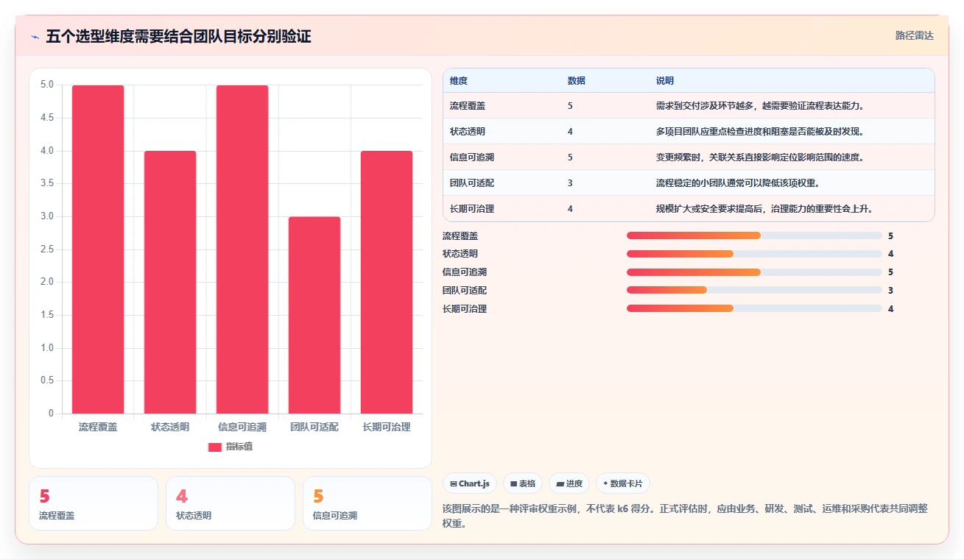Screen dimensions: 964x560
Task: Click the description starting 多项目团队应重点检查
Action: pos(759,132)
